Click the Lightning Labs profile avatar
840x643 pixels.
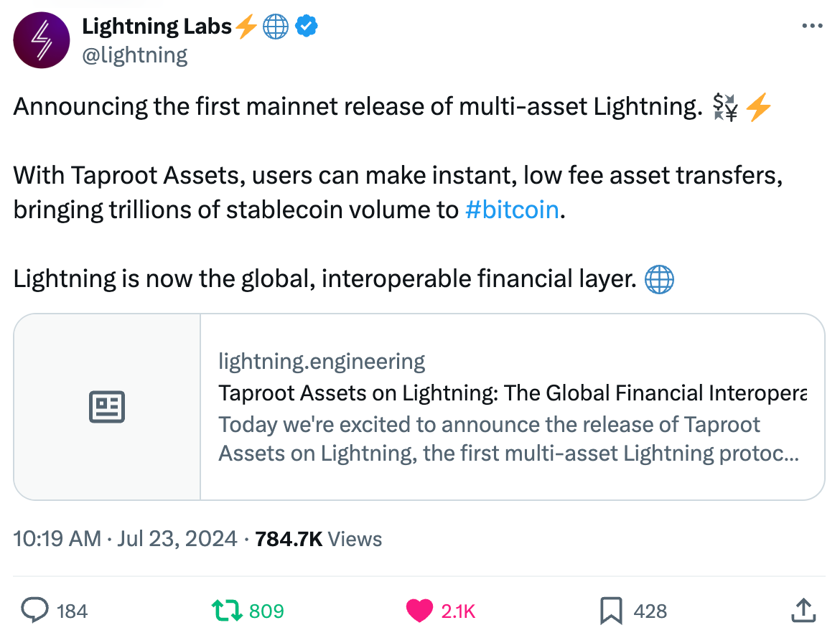pyautogui.click(x=41, y=40)
